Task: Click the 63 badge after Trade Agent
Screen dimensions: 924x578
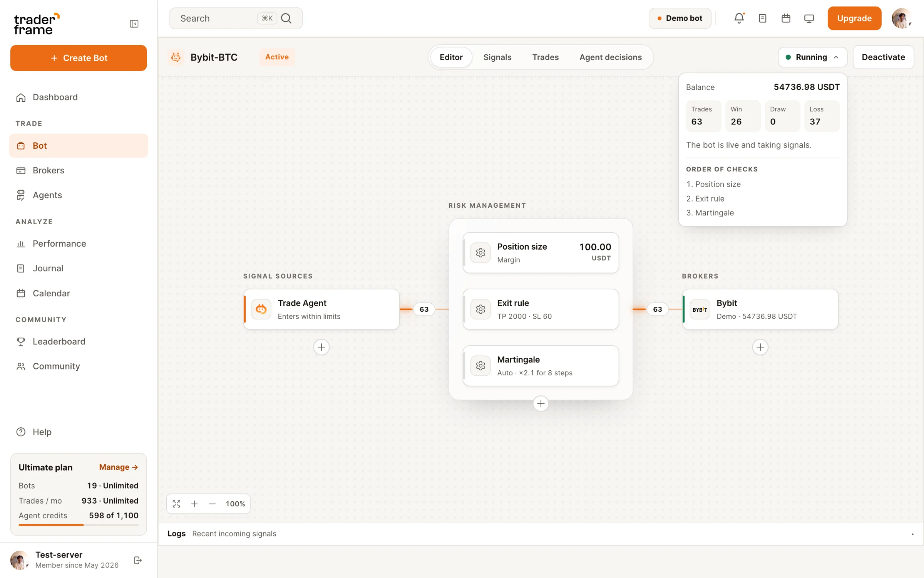Action: (x=424, y=309)
